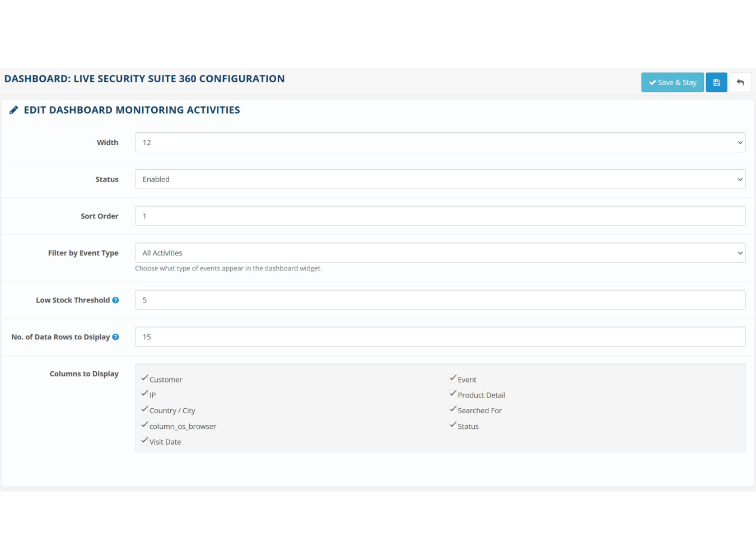Expand the Status dropdown
This screenshot has width=756, height=560.
point(440,179)
